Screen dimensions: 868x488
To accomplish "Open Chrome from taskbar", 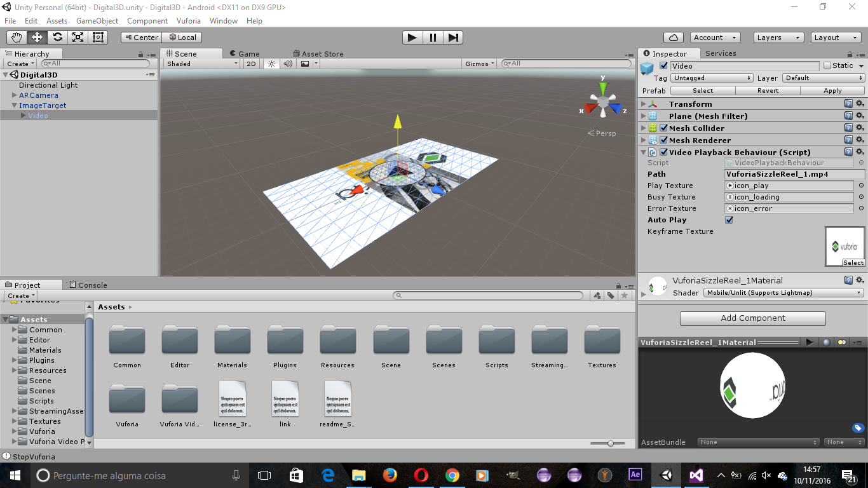I will 452,475.
